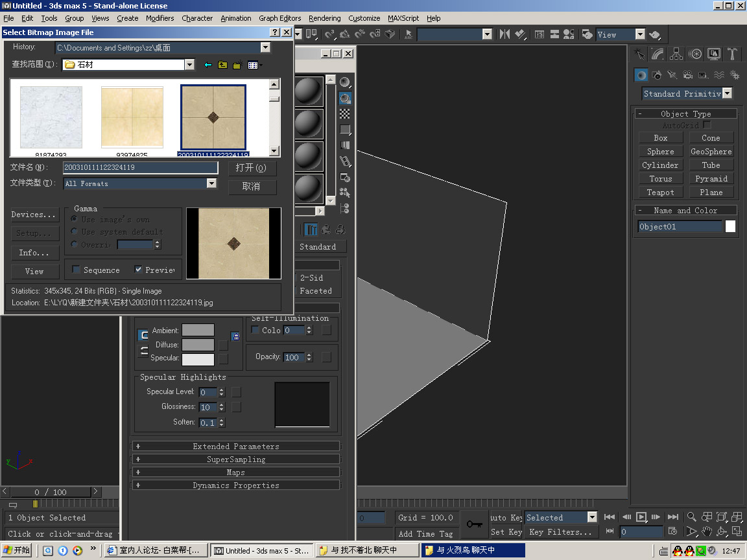The height and width of the screenshot is (560, 747).
Task: Click the Zoom magnifier viewport tool
Action: (x=691, y=517)
